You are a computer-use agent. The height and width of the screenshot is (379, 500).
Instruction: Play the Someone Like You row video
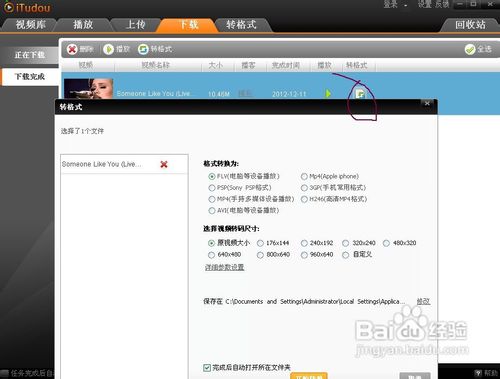[x=328, y=94]
